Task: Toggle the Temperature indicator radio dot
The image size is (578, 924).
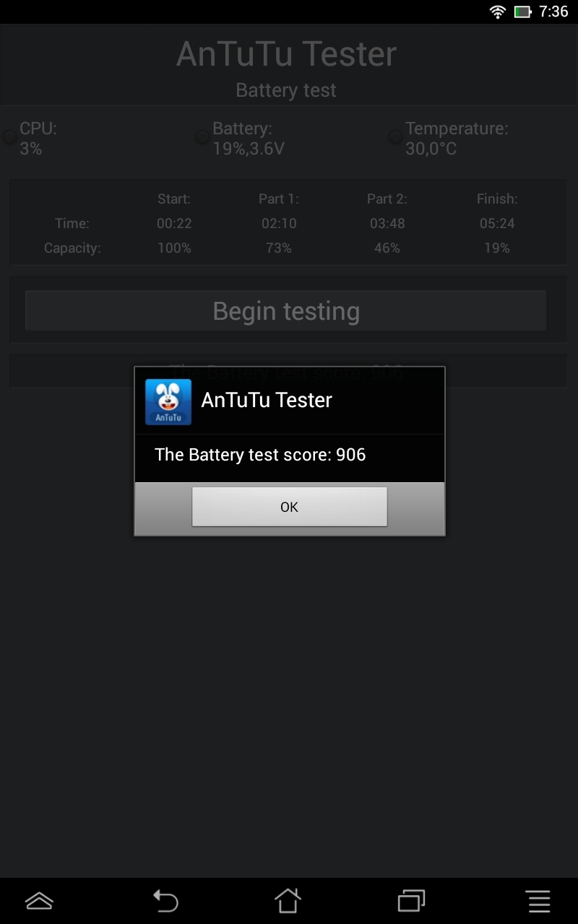Action: point(395,136)
